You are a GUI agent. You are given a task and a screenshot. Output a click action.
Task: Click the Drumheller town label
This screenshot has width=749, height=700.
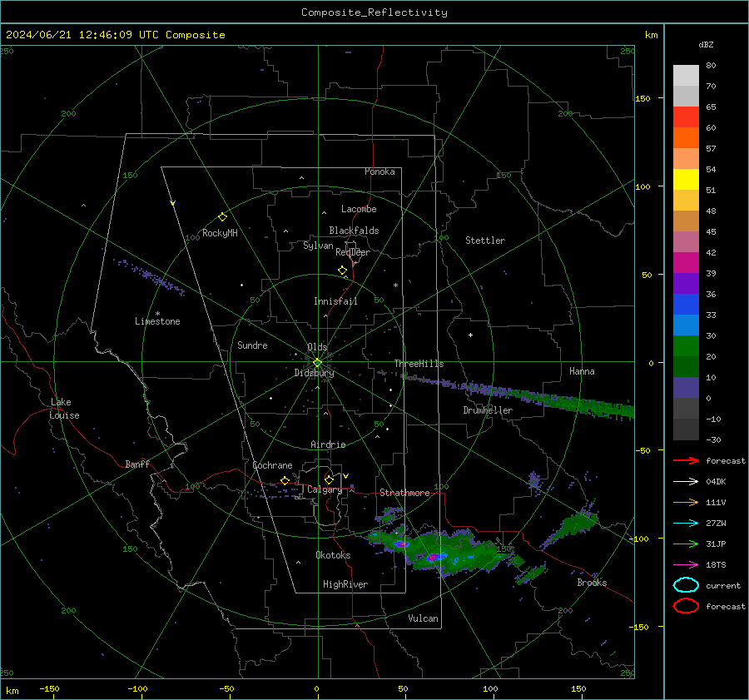pos(488,410)
